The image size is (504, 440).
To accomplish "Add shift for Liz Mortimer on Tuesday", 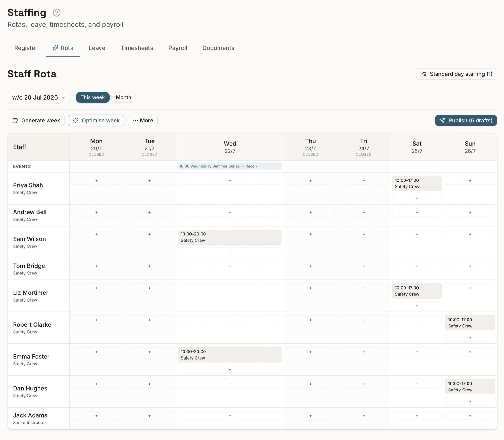I will (149, 288).
